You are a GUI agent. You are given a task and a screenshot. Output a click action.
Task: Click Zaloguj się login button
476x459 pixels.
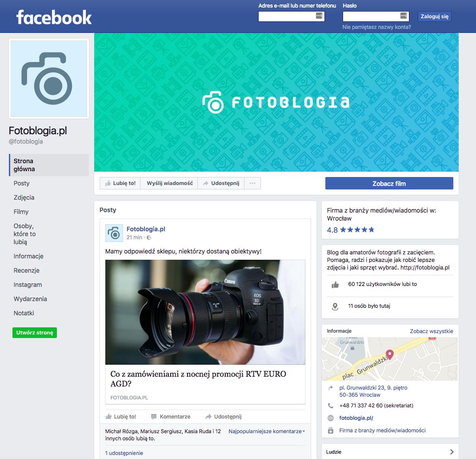[x=434, y=16]
